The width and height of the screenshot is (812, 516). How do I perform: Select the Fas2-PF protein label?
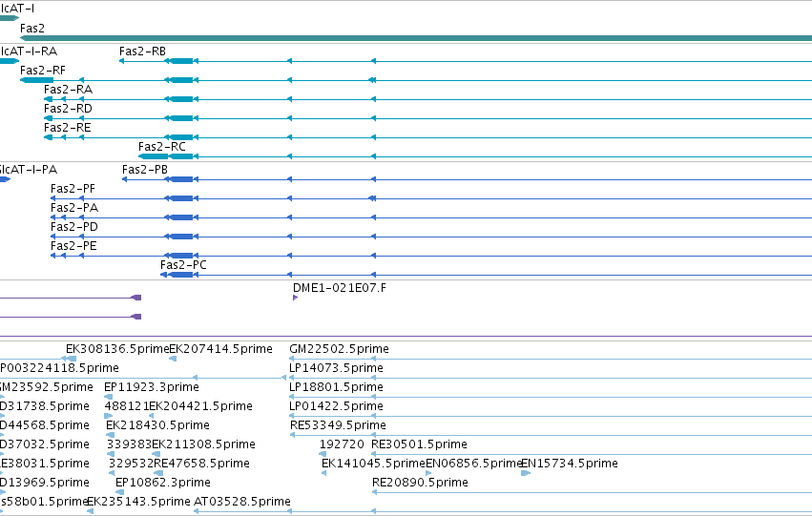point(73,189)
